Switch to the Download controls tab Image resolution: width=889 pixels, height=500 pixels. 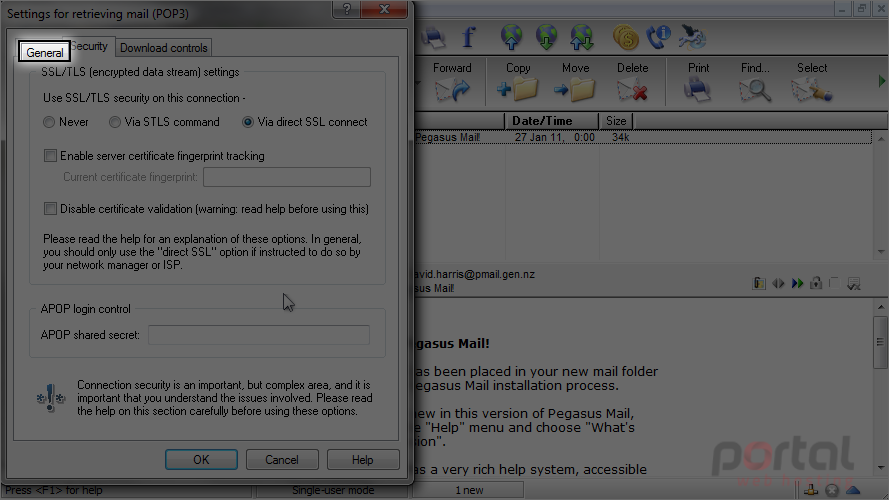click(163, 48)
